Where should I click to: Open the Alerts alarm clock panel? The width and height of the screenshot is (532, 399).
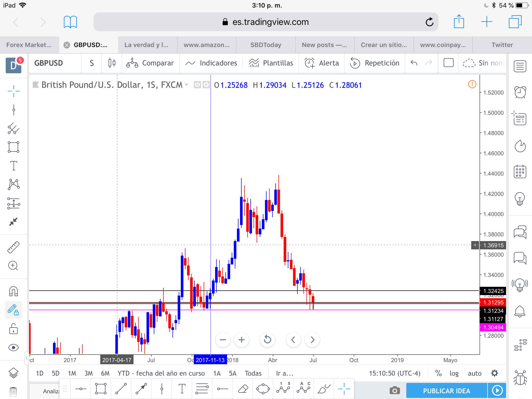520,92
